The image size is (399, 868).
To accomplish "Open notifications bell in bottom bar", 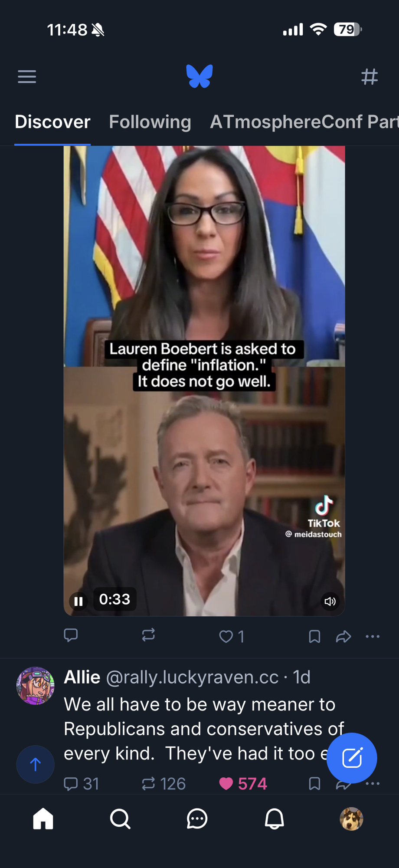I will [274, 819].
